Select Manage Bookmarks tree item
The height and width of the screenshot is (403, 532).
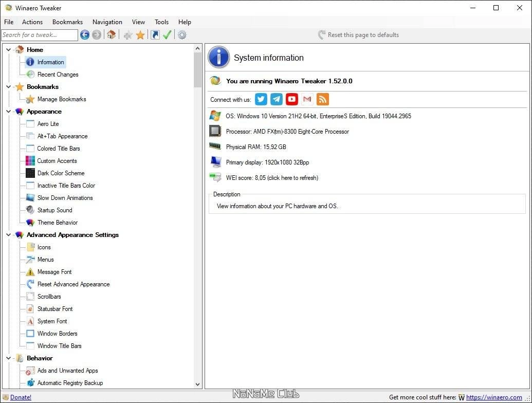pos(62,99)
